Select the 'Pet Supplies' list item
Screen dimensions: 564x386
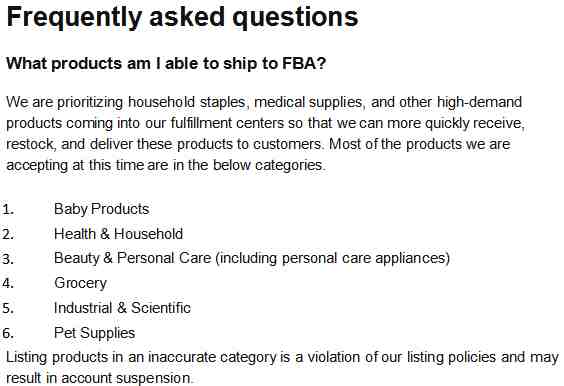pyautogui.click(x=94, y=333)
